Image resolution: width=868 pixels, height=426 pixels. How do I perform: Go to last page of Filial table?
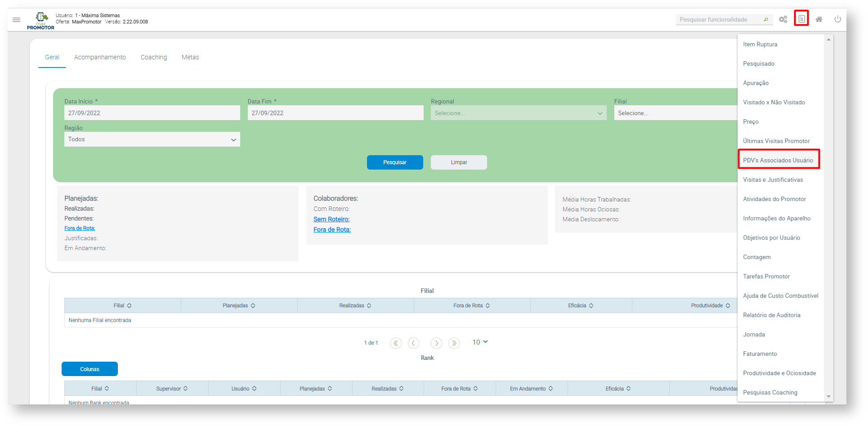tap(454, 343)
